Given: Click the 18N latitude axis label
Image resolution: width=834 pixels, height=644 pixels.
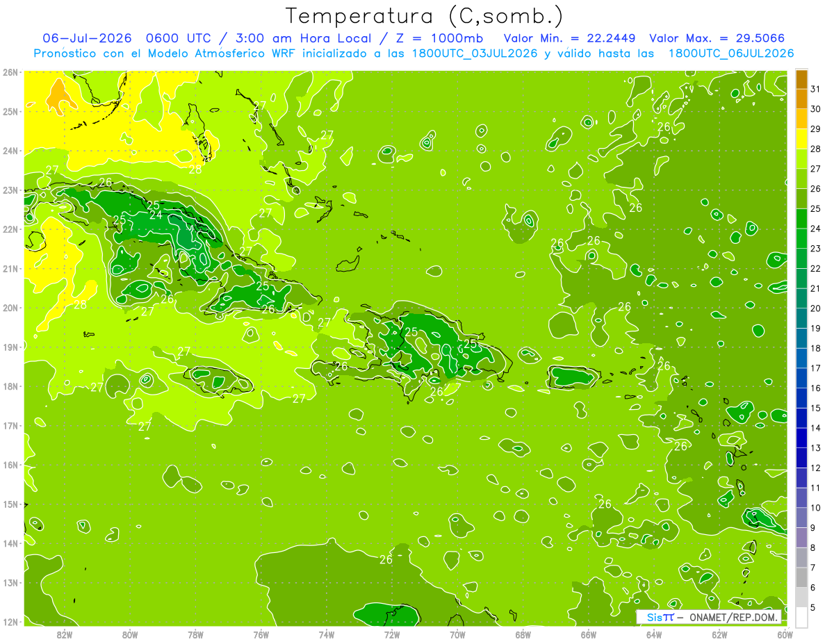Looking at the screenshot, I should point(10,386).
